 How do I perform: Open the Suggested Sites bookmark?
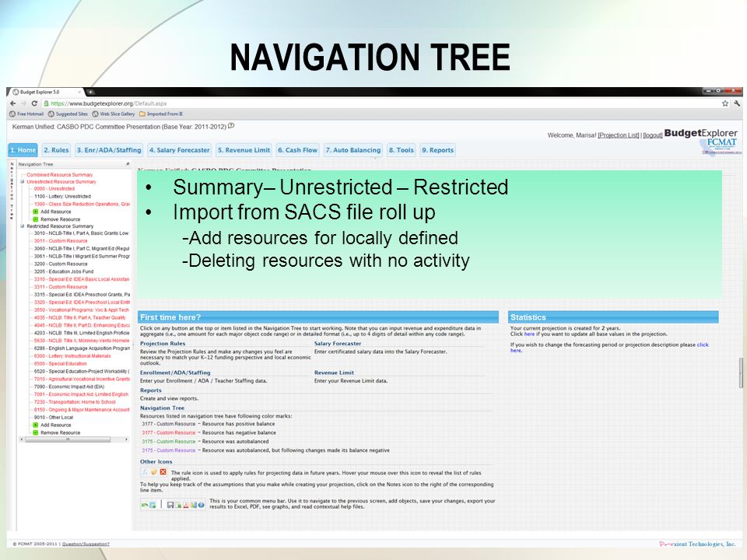(68, 114)
